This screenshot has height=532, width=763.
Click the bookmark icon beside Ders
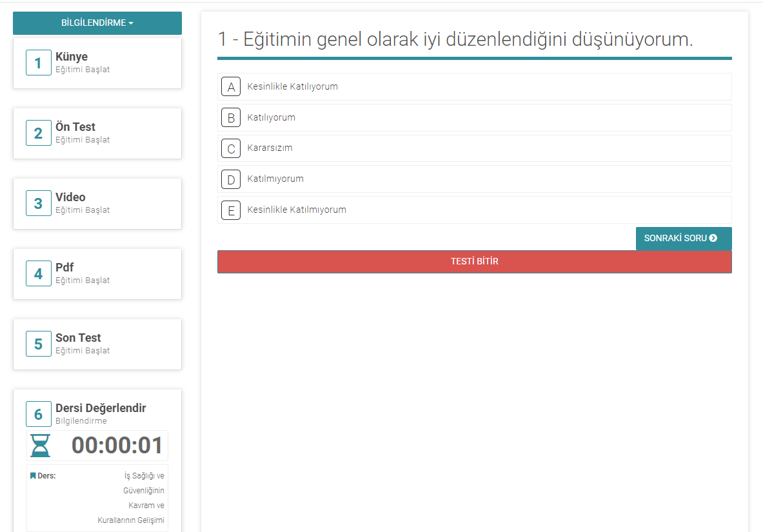pos(33,476)
